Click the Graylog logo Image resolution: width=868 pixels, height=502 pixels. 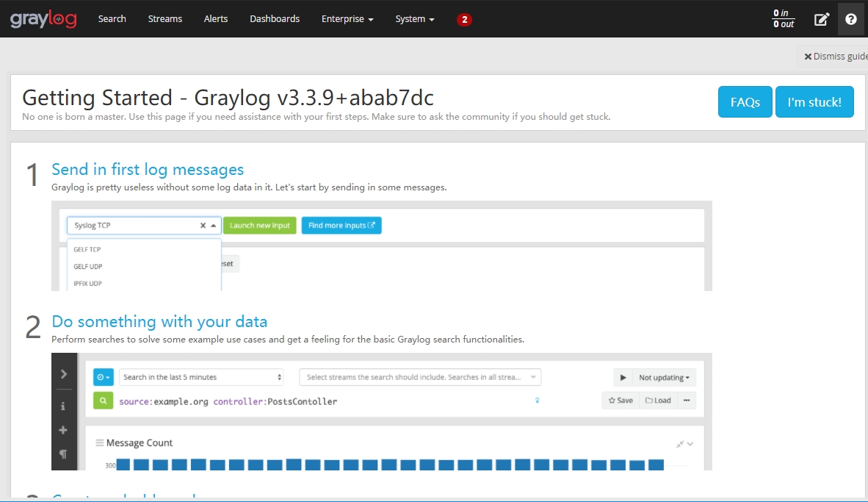[43, 19]
